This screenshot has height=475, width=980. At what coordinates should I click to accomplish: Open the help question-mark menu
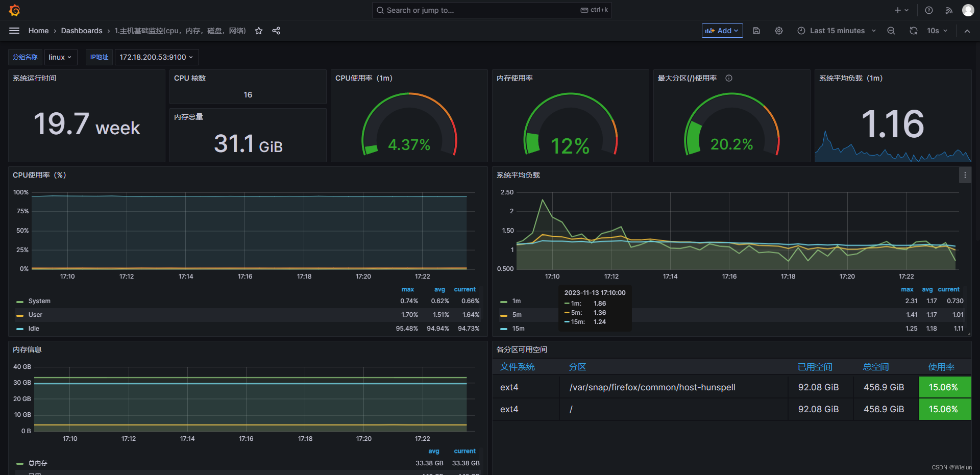(929, 10)
